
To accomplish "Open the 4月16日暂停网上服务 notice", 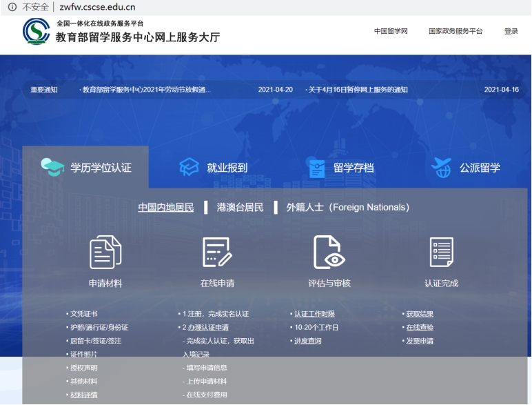I will point(357,90).
